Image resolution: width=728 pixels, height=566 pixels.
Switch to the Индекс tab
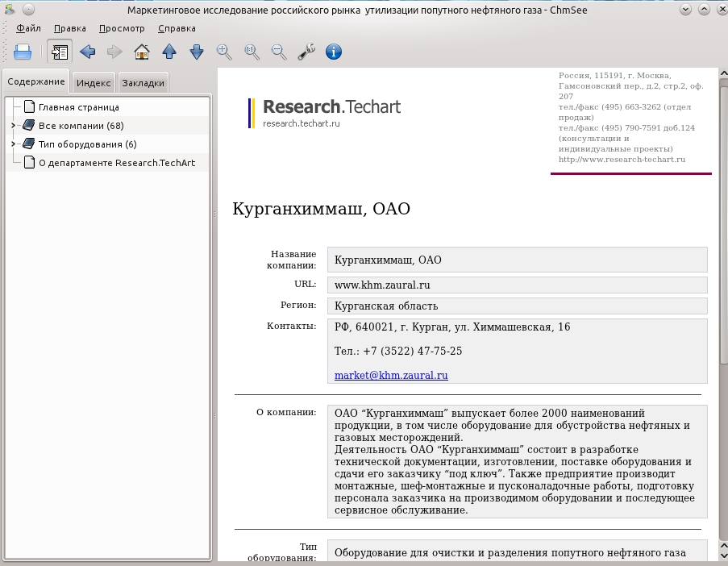(x=94, y=83)
